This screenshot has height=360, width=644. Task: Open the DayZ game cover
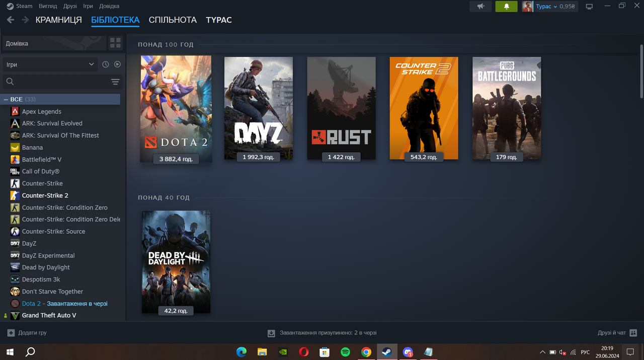pyautogui.click(x=259, y=108)
